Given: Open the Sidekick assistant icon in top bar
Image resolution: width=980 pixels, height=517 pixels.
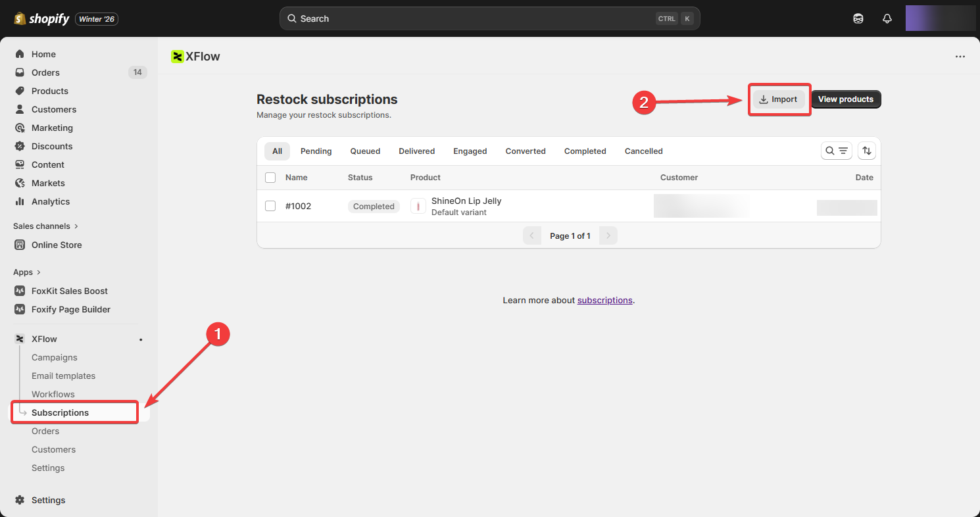Looking at the screenshot, I should pyautogui.click(x=858, y=18).
